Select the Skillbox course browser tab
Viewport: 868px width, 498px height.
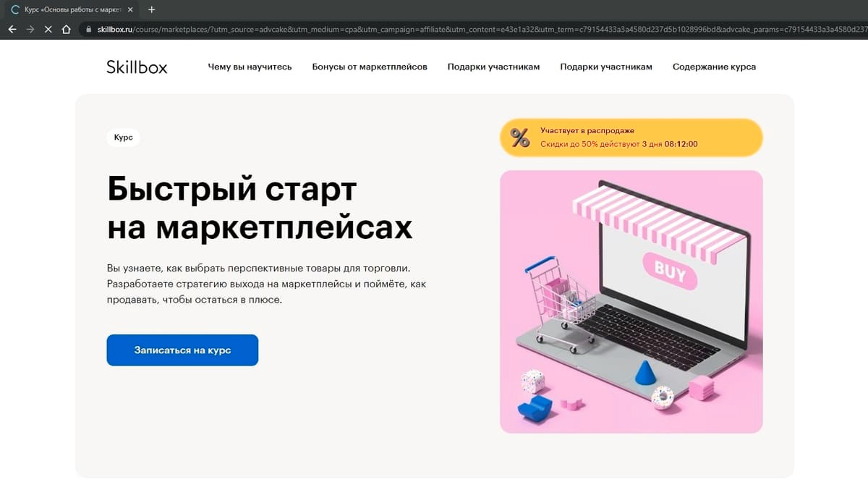pyautogui.click(x=69, y=9)
